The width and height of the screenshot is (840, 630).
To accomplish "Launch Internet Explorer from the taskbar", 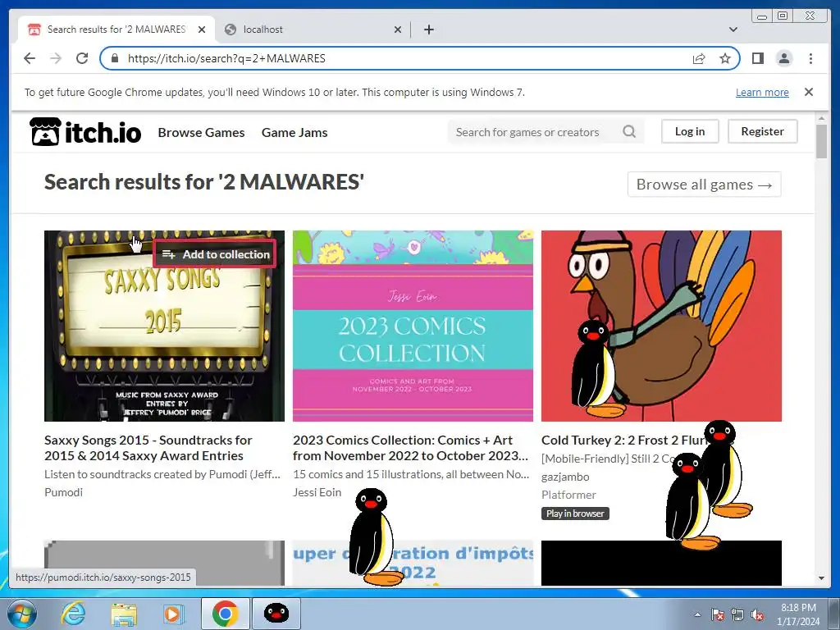I will point(73,614).
